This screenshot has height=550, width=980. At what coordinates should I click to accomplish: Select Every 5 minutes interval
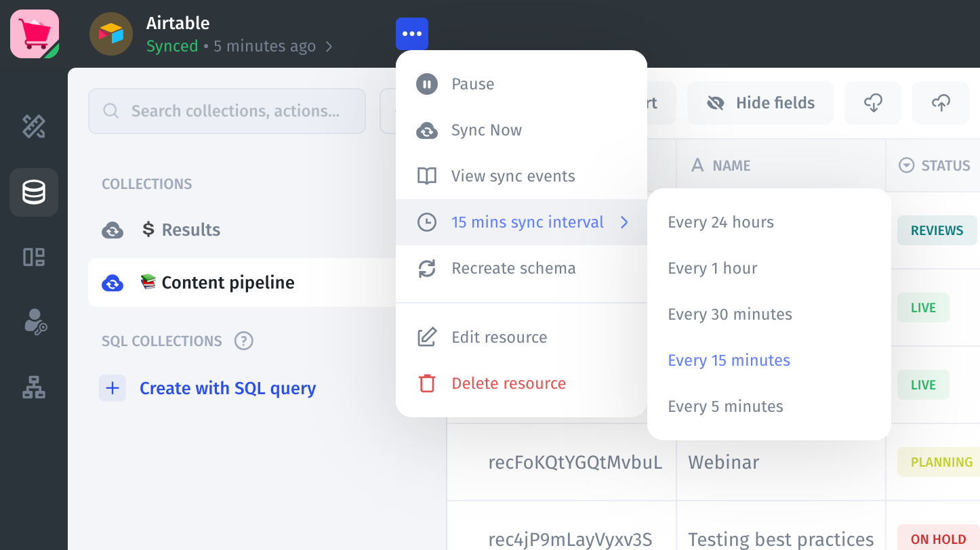pos(769,406)
